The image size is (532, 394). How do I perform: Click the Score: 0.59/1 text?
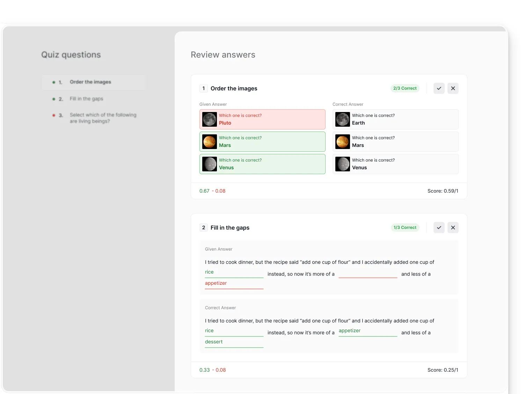click(x=443, y=191)
